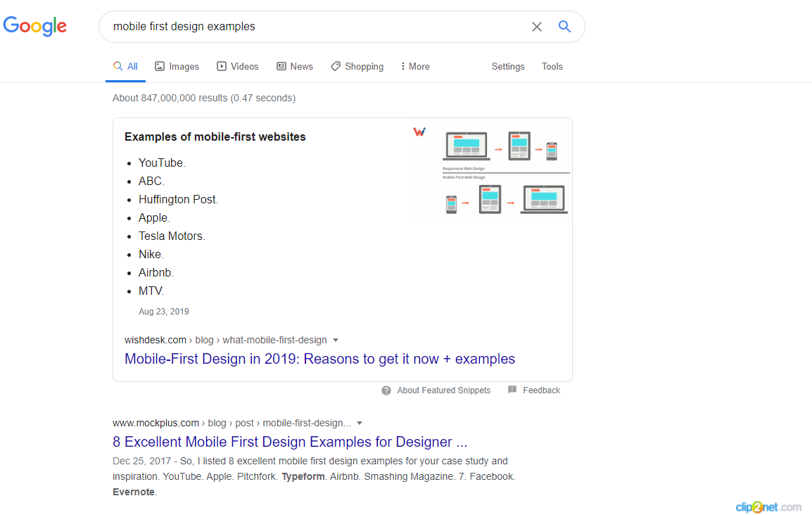Click the blue search magnifier icon
The width and height of the screenshot is (812, 515).
click(564, 27)
